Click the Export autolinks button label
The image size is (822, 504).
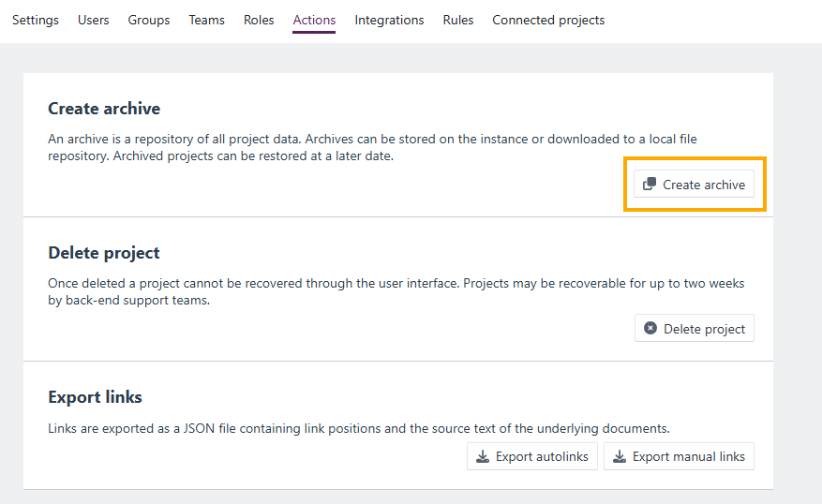click(x=542, y=457)
